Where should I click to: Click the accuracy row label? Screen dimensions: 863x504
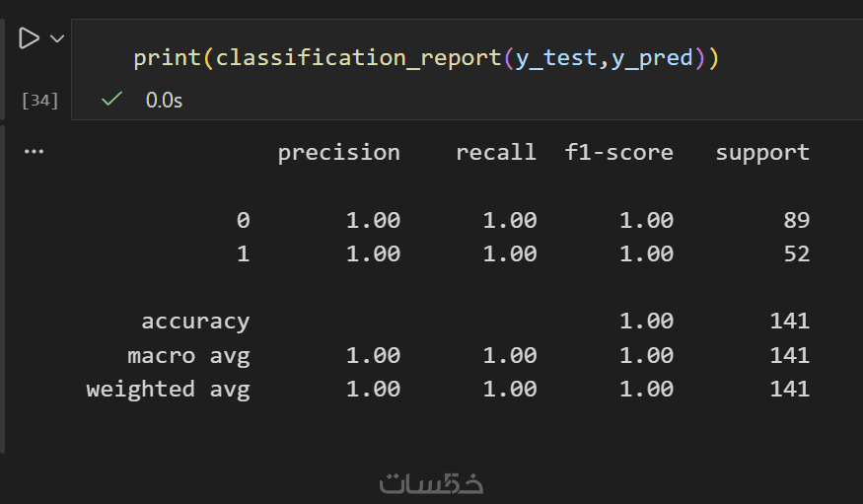click(x=195, y=321)
